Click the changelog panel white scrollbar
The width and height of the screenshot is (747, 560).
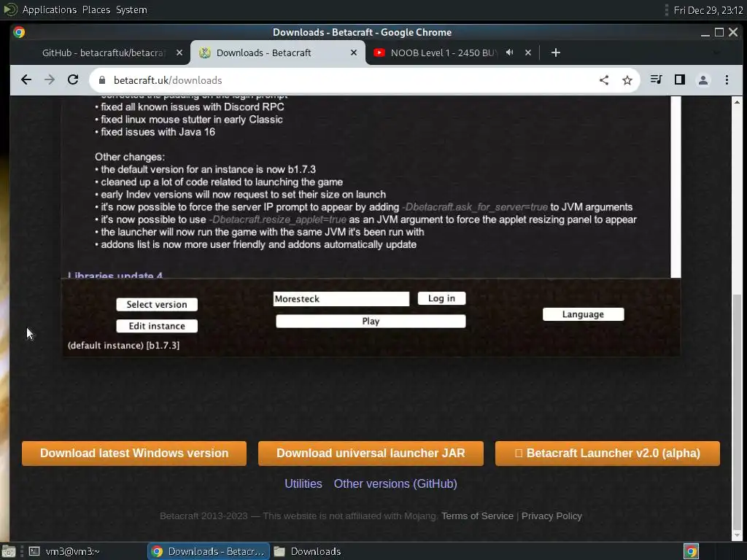676,187
